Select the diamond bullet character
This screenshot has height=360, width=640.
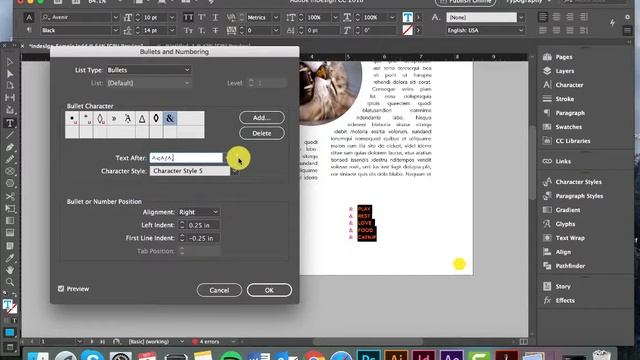[156, 119]
